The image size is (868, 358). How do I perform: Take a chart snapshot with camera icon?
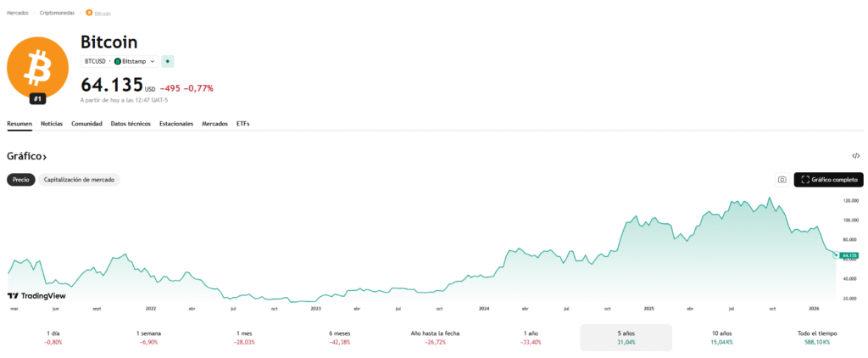[x=782, y=180]
